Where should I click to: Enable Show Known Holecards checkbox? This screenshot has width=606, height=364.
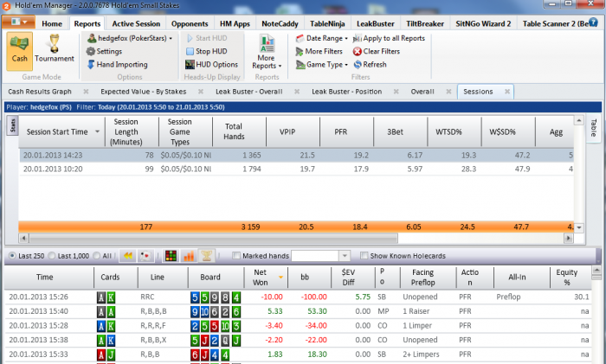pos(364,256)
